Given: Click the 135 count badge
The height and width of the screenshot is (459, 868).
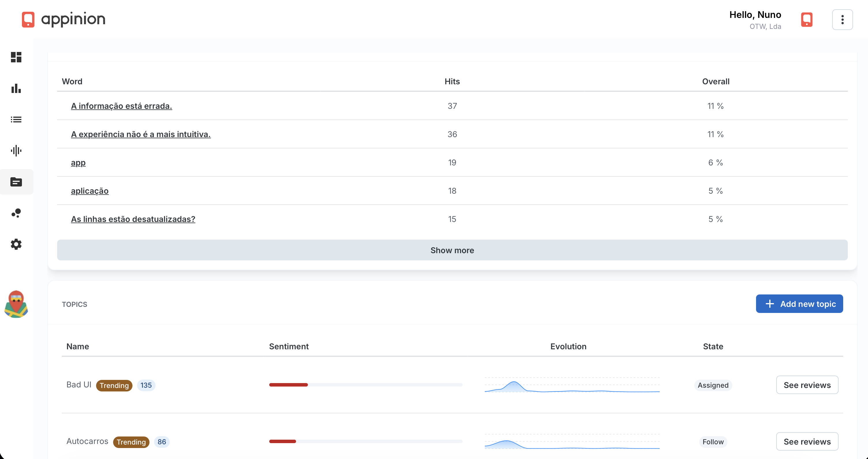Looking at the screenshot, I should 146,385.
